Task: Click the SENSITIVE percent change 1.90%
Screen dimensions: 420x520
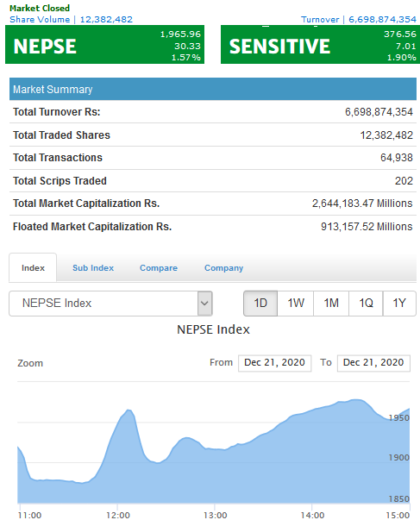Action: pos(401,58)
